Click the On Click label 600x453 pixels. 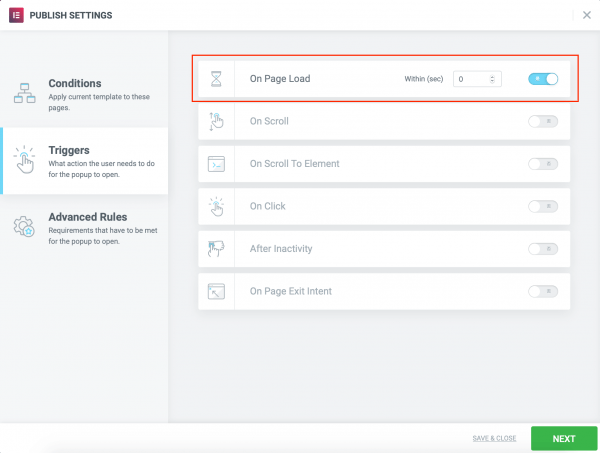pos(267,206)
